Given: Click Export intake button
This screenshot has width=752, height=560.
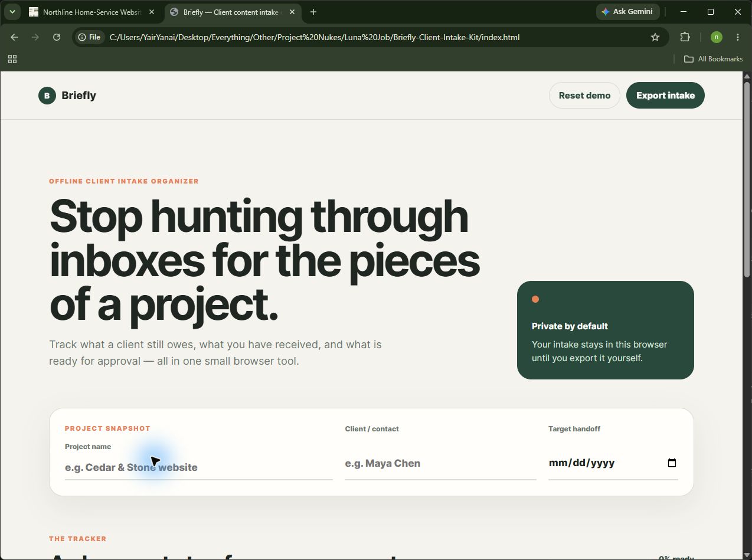Looking at the screenshot, I should pos(665,96).
